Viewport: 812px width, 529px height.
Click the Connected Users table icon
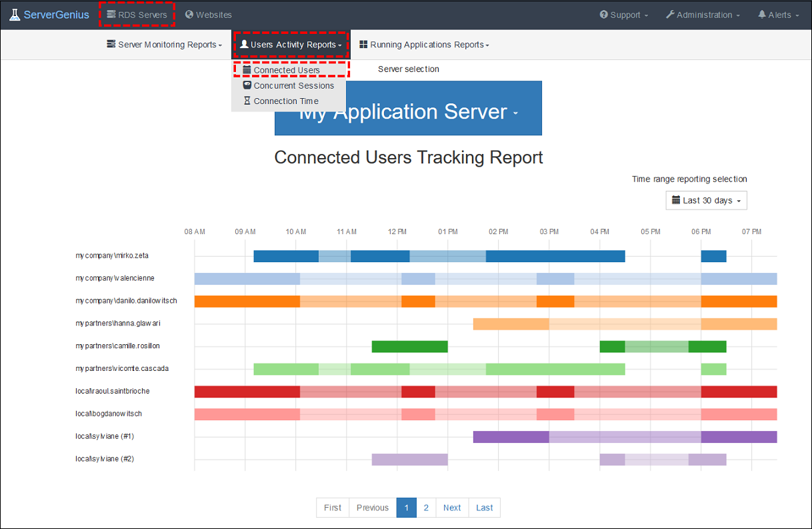pos(248,69)
